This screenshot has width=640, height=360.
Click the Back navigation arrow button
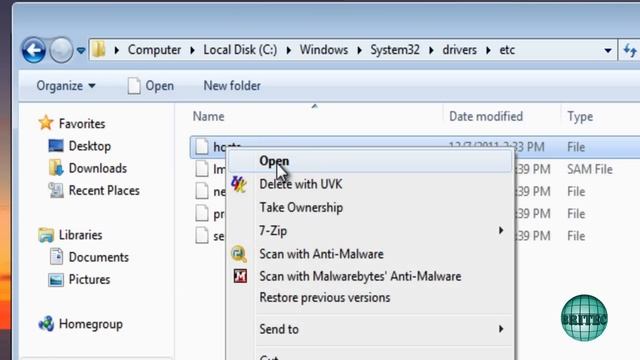33,50
